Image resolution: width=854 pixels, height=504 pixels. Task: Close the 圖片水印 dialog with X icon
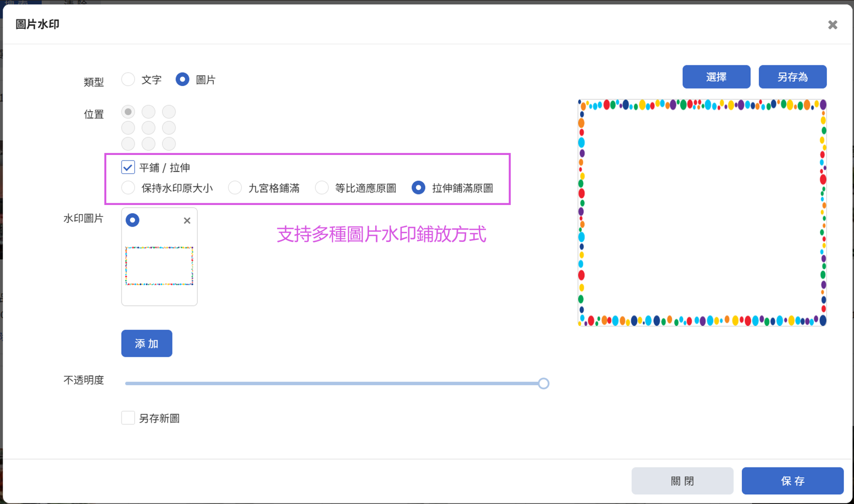[832, 25]
